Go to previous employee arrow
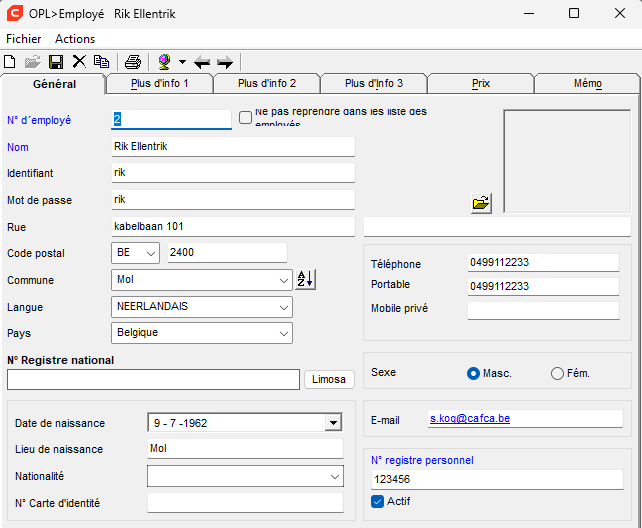Viewport: 642px width, 528px height. 202,62
